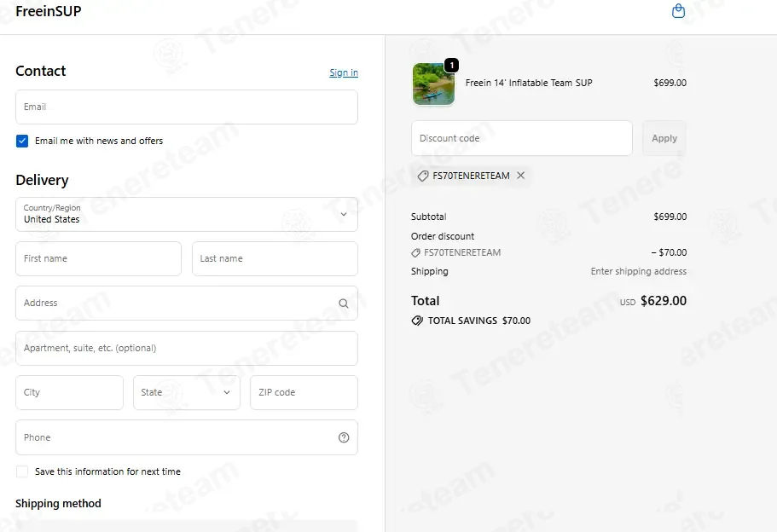The height and width of the screenshot is (532, 777).
Task: Focus the Last name field
Action: click(x=275, y=258)
